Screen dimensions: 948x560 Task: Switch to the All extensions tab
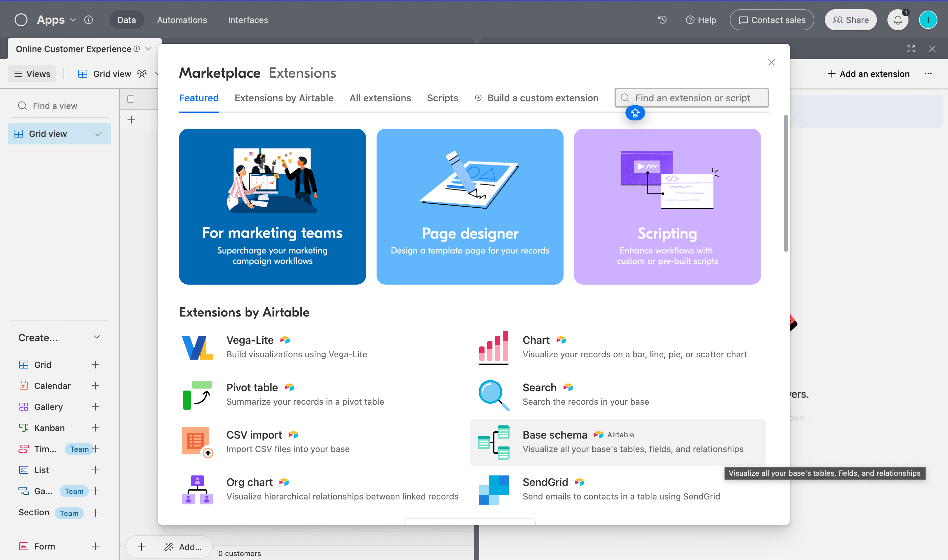point(380,98)
